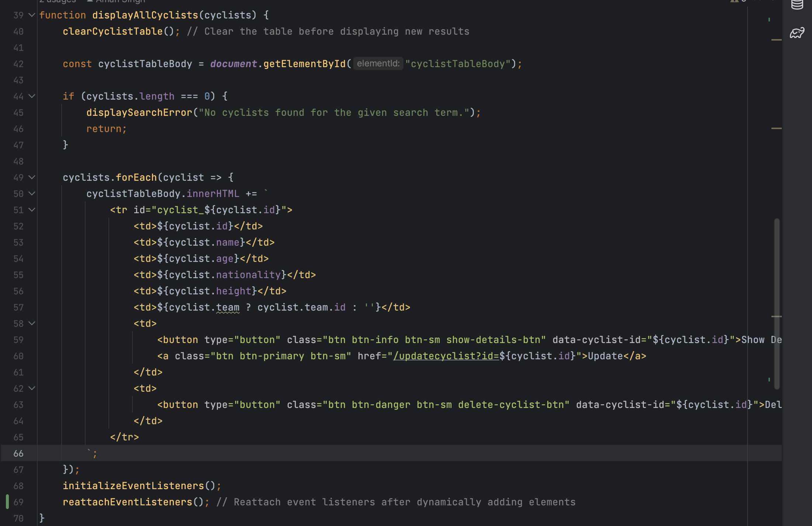812x526 pixels.
Task: Place cursor on the italic document identifier
Action: (x=233, y=64)
